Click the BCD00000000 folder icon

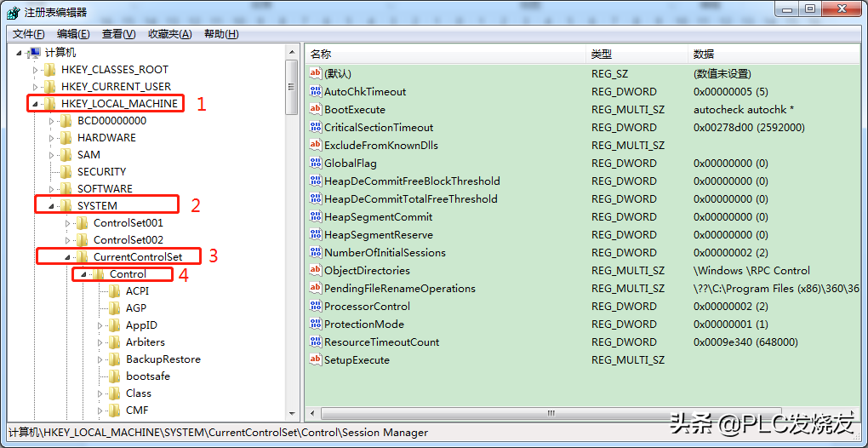[x=66, y=121]
